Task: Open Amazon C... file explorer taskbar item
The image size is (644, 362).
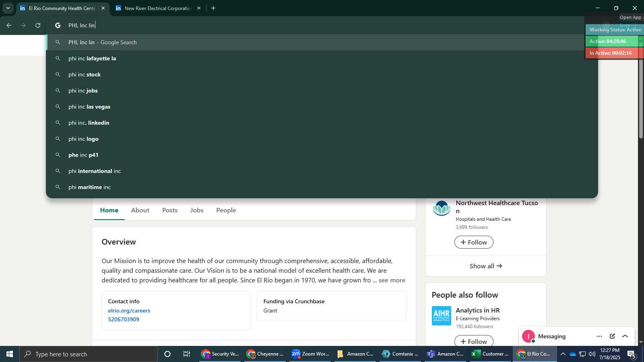Action: (355, 354)
